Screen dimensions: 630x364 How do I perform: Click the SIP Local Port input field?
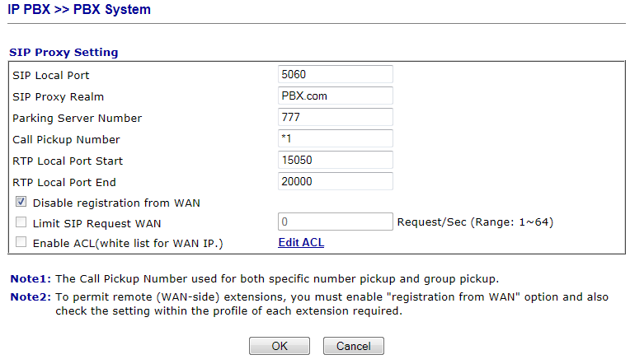(x=336, y=75)
